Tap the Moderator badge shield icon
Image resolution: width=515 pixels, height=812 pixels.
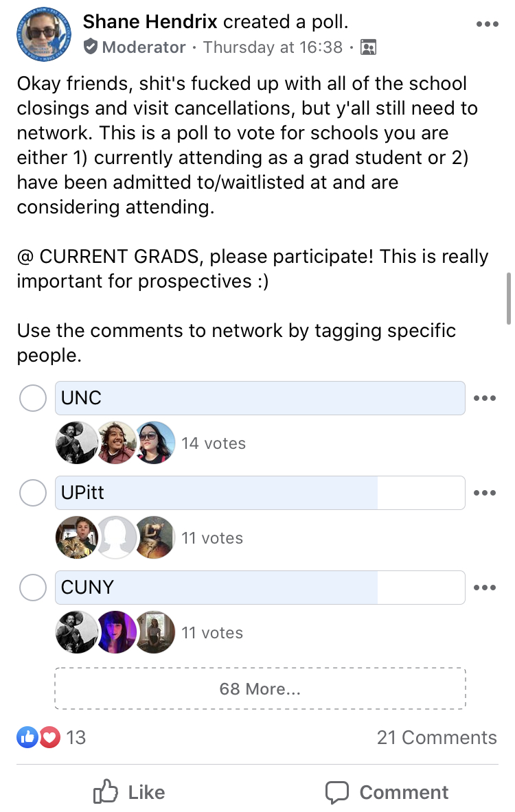click(90, 47)
